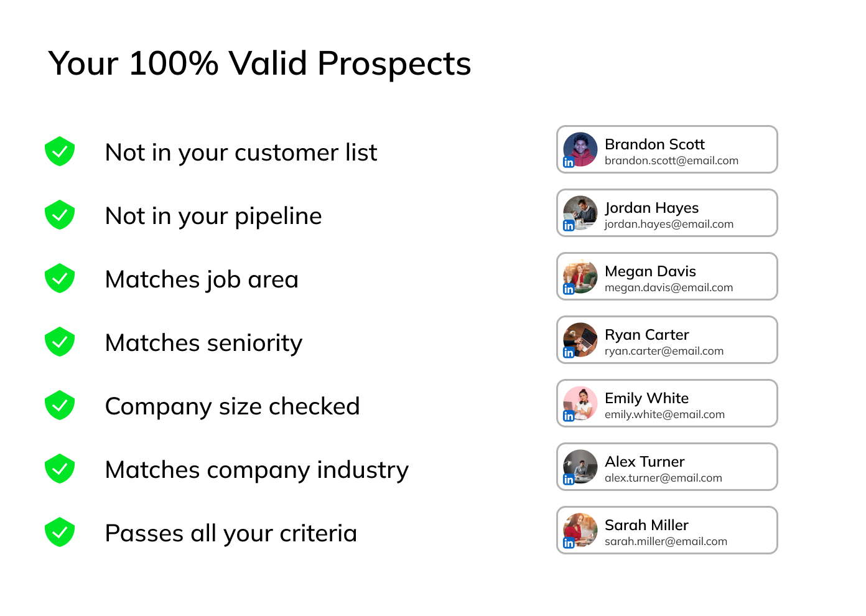
Task: Click green shield beside 'Passes all your criteria'
Action: click(60, 532)
